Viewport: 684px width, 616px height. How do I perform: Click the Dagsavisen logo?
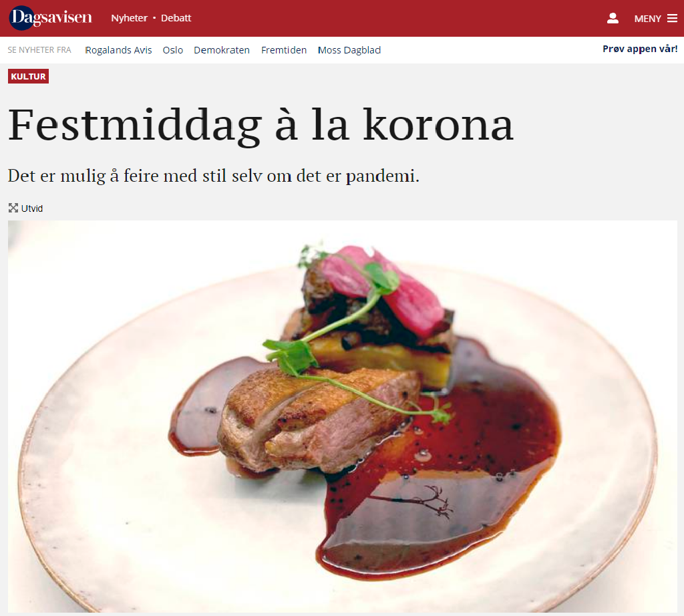pyautogui.click(x=51, y=18)
